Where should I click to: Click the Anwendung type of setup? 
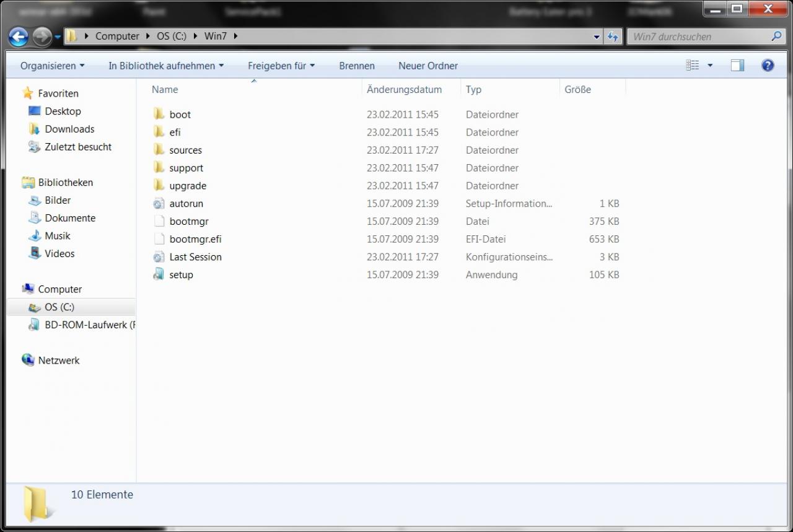pos(492,274)
